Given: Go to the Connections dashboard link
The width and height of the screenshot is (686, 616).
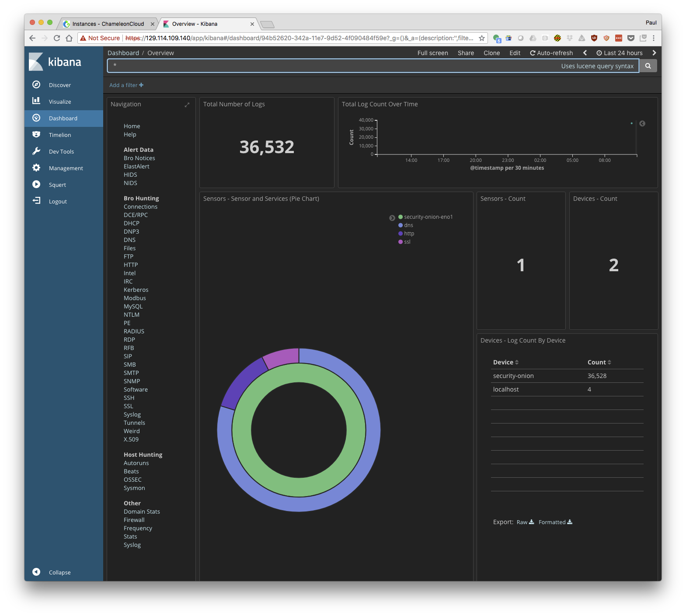Looking at the screenshot, I should 140,206.
